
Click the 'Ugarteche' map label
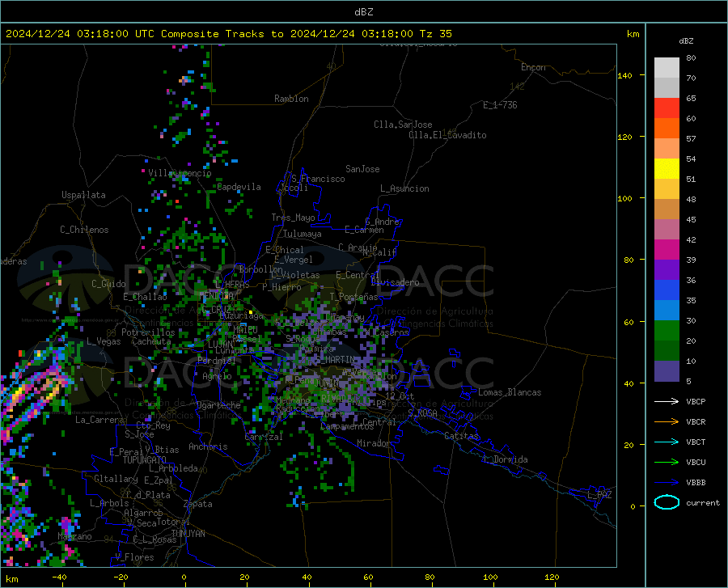(218, 405)
